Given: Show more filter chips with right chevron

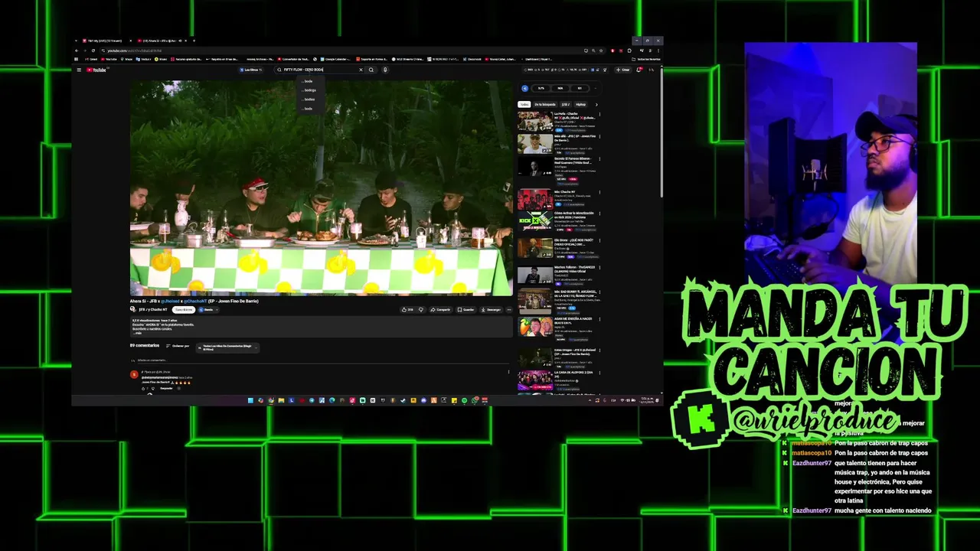Looking at the screenshot, I should click(596, 104).
